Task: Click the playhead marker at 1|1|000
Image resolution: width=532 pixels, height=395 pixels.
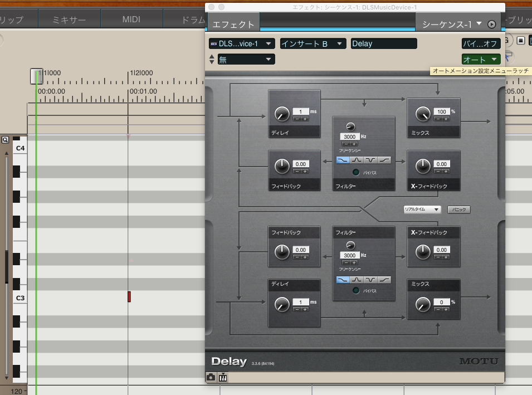Action: pyautogui.click(x=36, y=76)
